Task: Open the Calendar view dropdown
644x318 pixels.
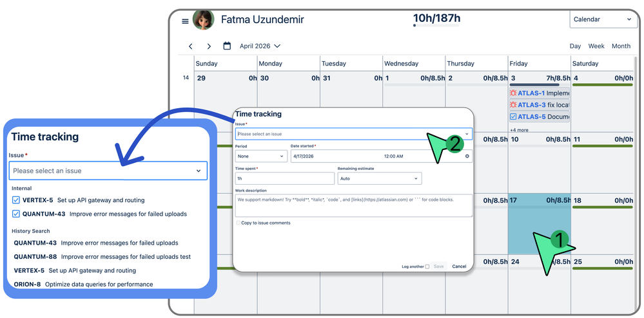Action: [x=603, y=19]
